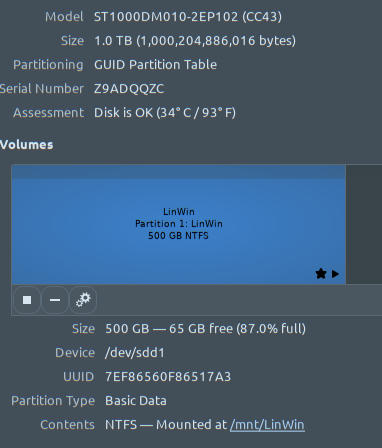Click the Assessment field label
The width and height of the screenshot is (382, 448).
click(48, 113)
